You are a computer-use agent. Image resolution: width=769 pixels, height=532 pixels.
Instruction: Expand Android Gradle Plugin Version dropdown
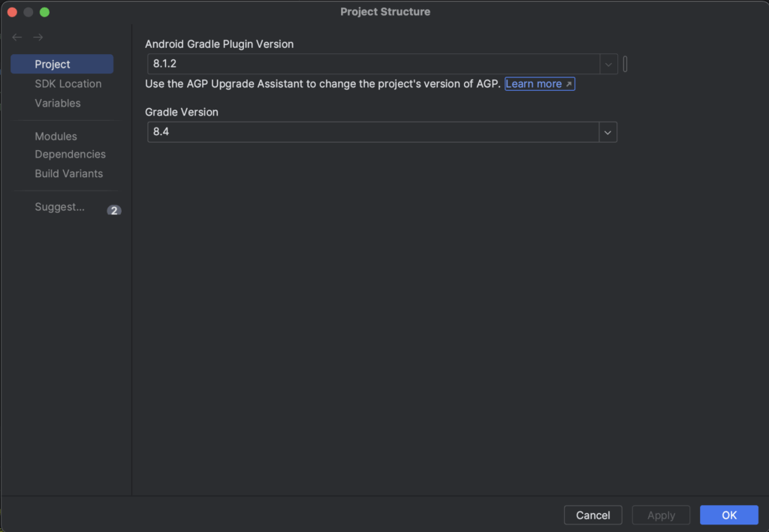pyautogui.click(x=608, y=65)
